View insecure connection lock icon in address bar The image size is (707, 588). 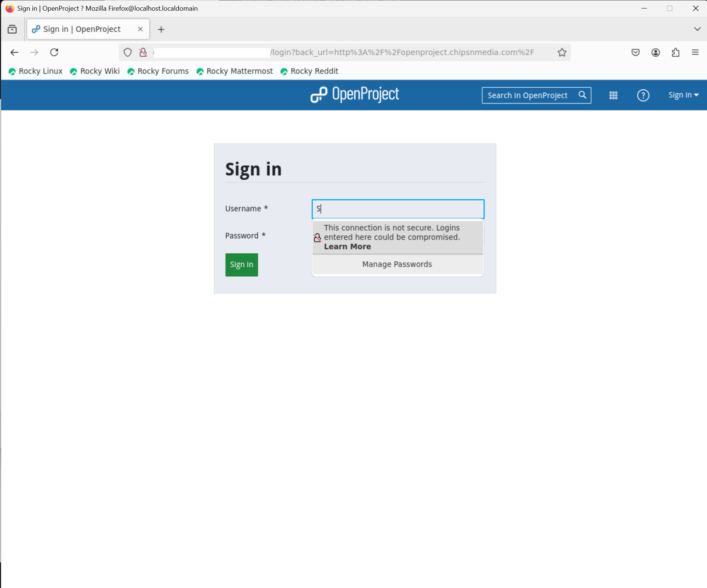point(143,52)
